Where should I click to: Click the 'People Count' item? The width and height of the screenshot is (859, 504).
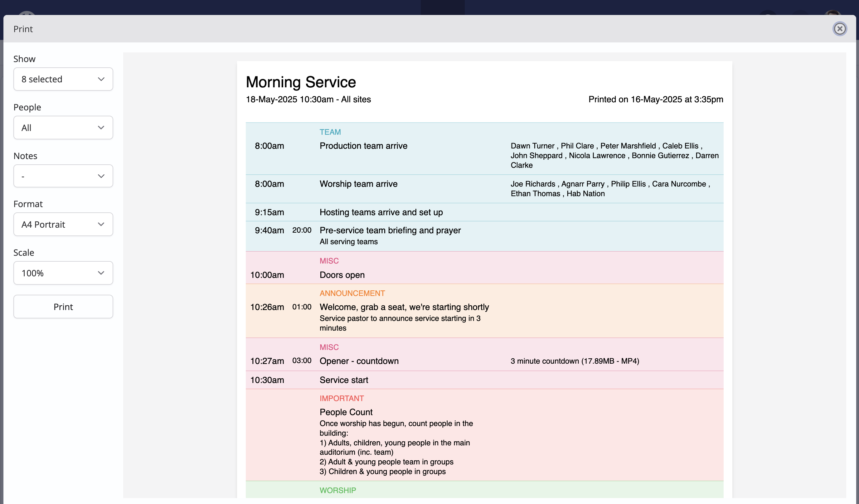click(x=346, y=412)
